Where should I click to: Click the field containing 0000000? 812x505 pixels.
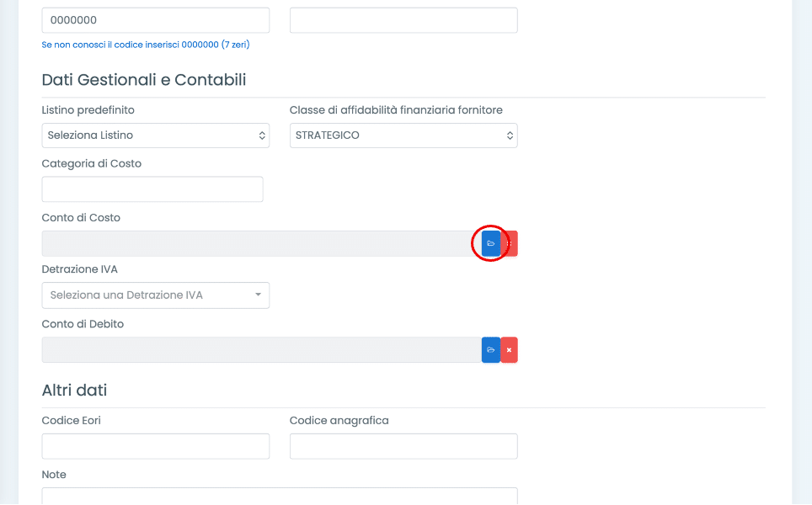155,20
